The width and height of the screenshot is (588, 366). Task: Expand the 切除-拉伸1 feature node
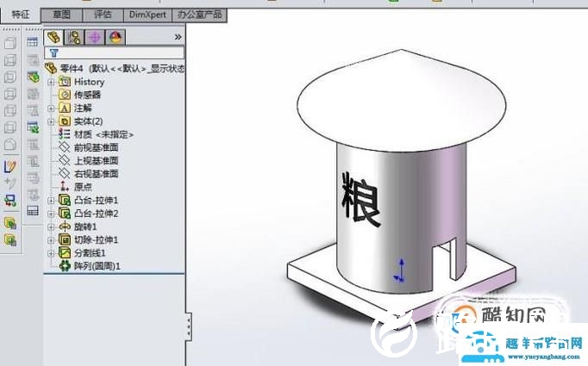coord(51,239)
